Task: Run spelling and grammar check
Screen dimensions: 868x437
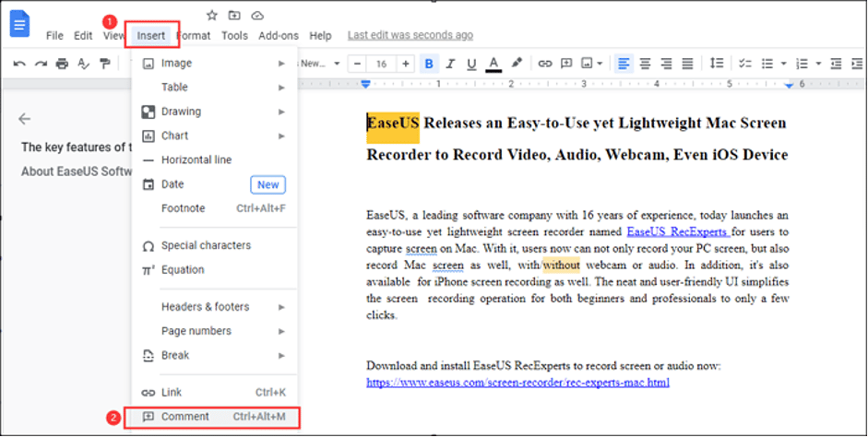Action: tap(83, 64)
